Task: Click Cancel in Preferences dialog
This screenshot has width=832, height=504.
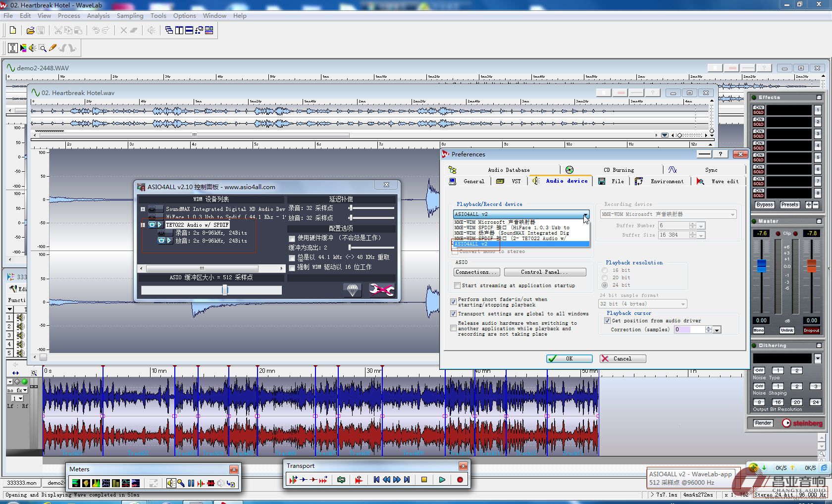Action: 623,358
